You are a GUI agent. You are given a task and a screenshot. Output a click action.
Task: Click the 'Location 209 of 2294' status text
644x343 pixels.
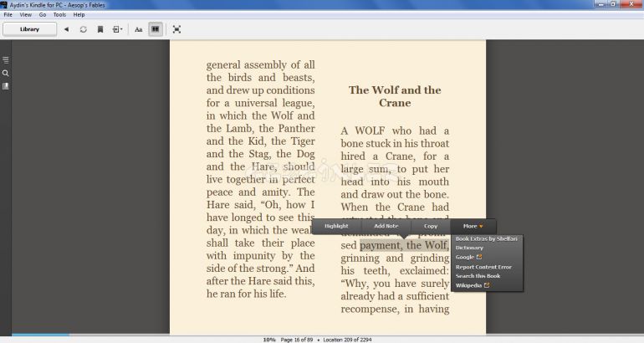[347, 340]
